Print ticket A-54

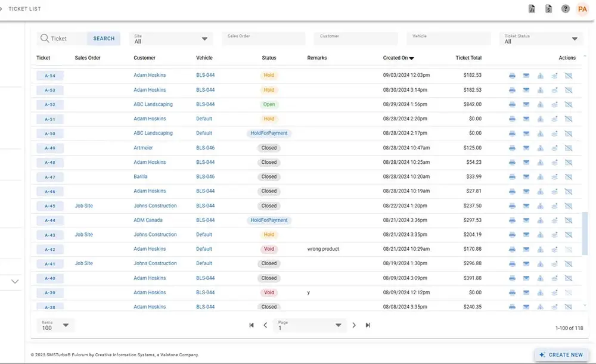coord(513,76)
